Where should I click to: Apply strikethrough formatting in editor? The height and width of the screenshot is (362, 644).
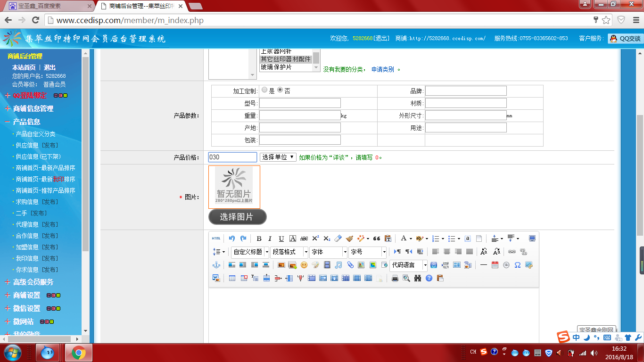(304, 239)
